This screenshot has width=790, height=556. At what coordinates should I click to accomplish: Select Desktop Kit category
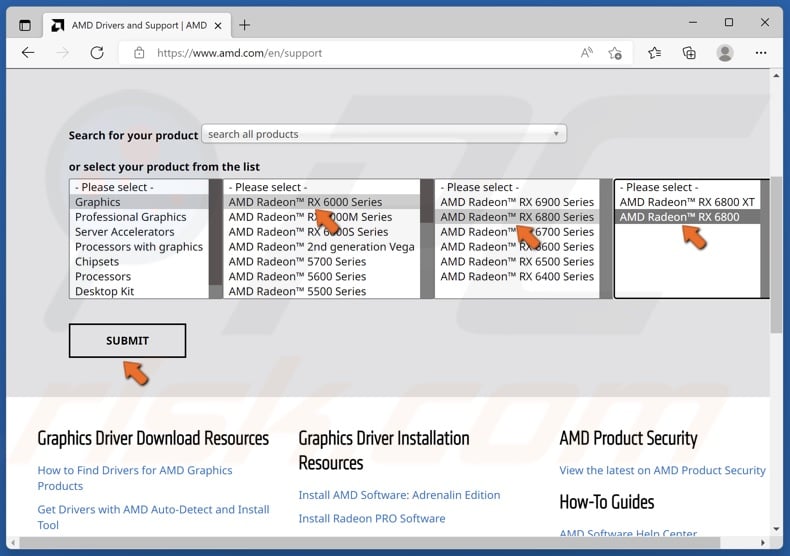tap(139, 291)
